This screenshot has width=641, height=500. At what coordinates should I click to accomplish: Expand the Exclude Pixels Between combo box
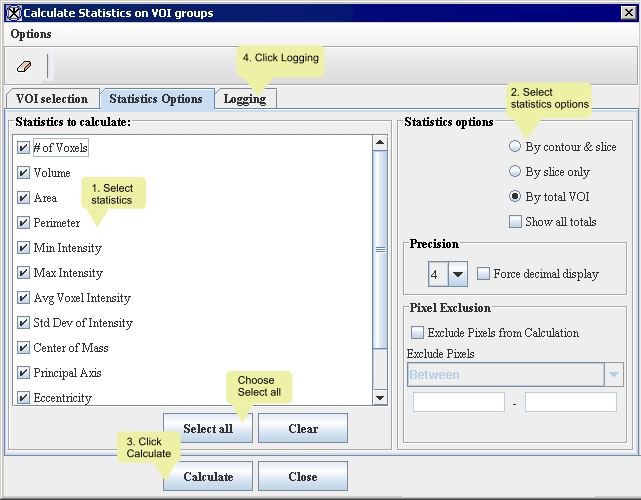click(x=614, y=375)
